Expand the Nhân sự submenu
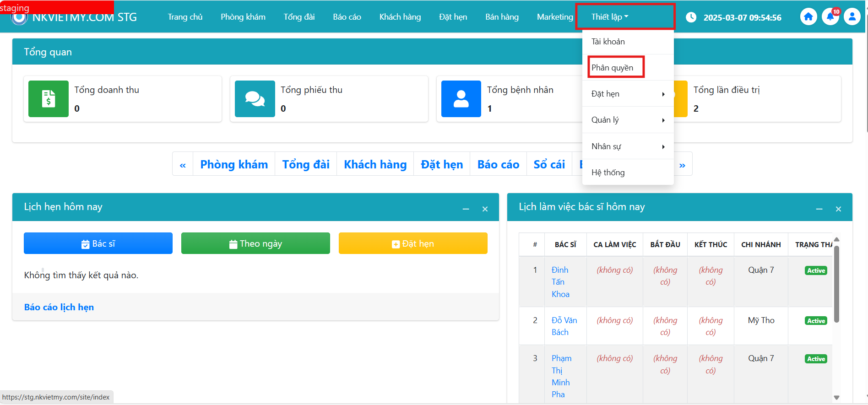Screen dimensions: 868x405 (628, 146)
